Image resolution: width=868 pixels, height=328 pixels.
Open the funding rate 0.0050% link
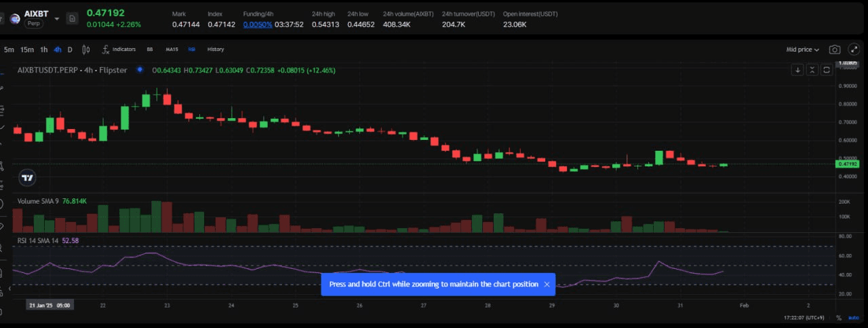(x=258, y=24)
